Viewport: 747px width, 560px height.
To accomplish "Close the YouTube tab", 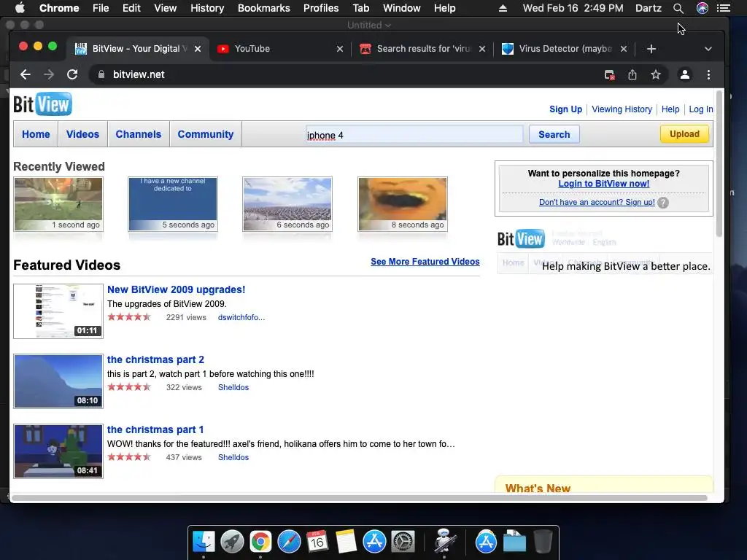I will point(340,49).
